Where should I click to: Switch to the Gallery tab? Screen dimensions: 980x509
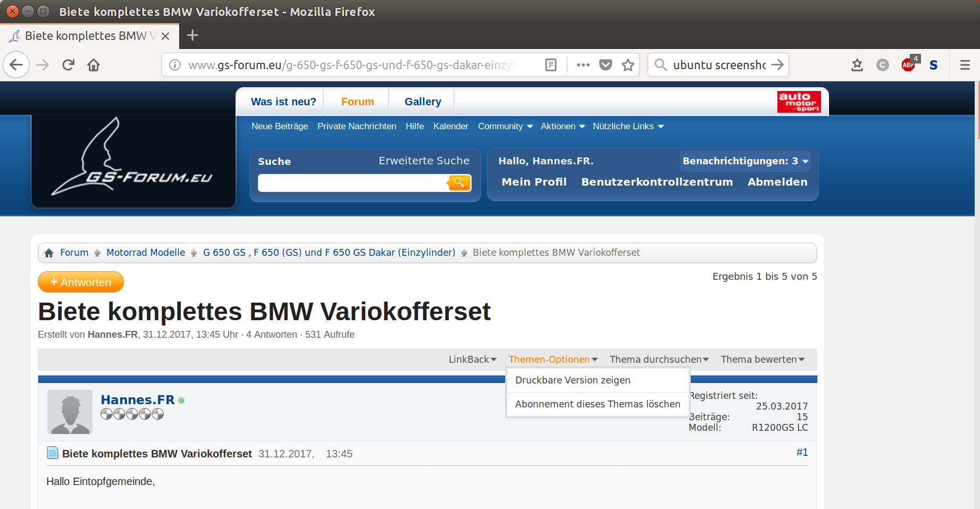click(x=423, y=102)
